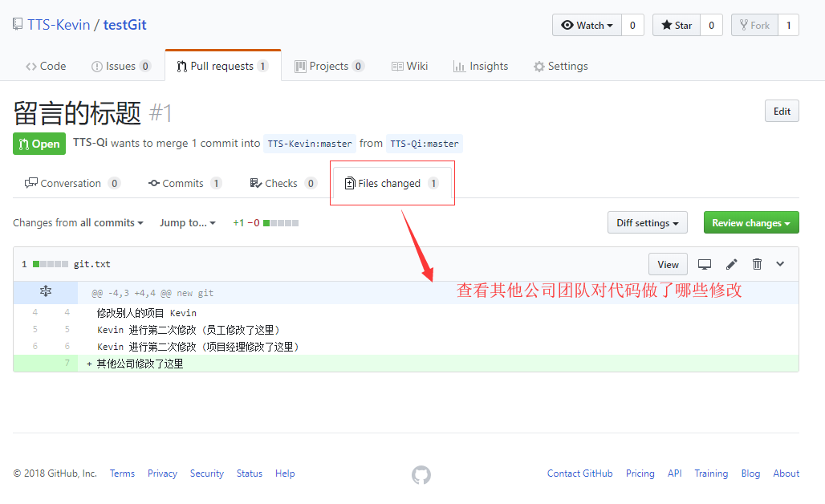Click Contact GitHub in footer
825x504 pixels.
[x=579, y=474]
